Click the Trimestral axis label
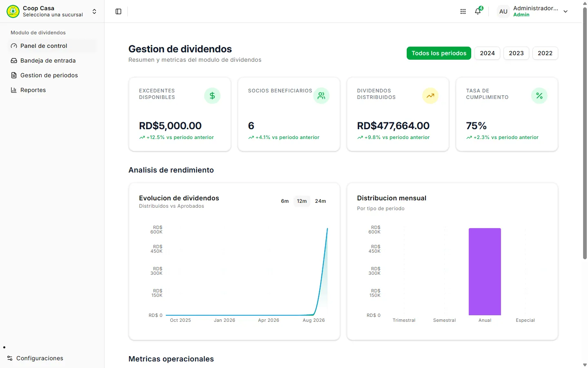This screenshot has height=368, width=588. tap(404, 320)
